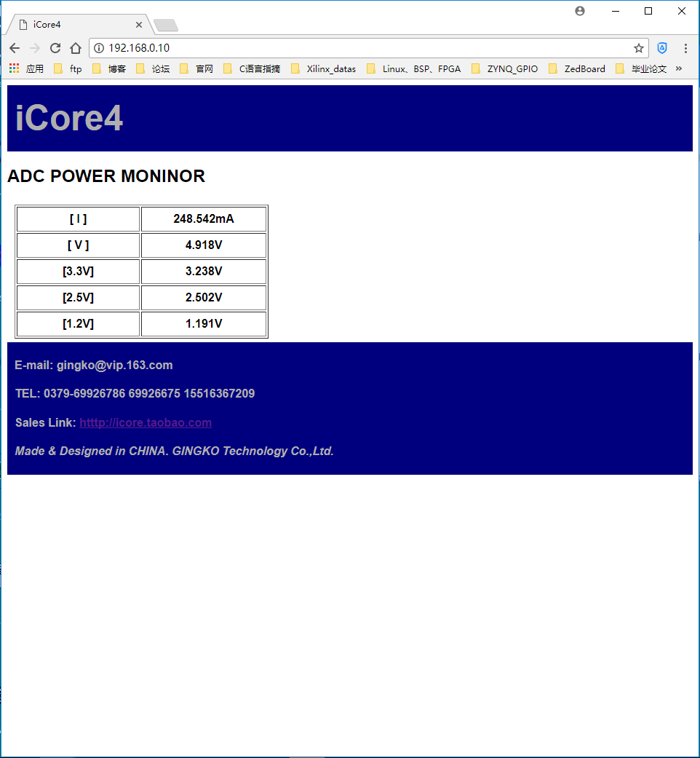Open the ZYNQ_GPIO bookmark folder
This screenshot has height=758, width=700.
click(505, 69)
